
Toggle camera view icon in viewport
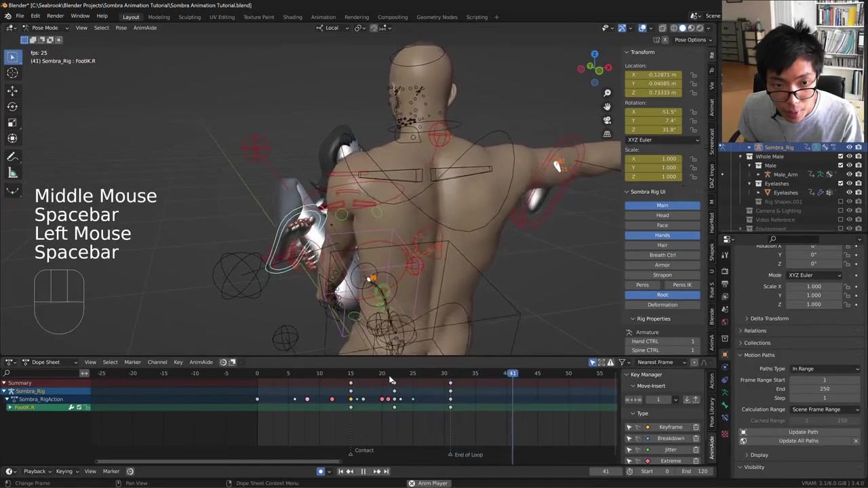[607, 120]
